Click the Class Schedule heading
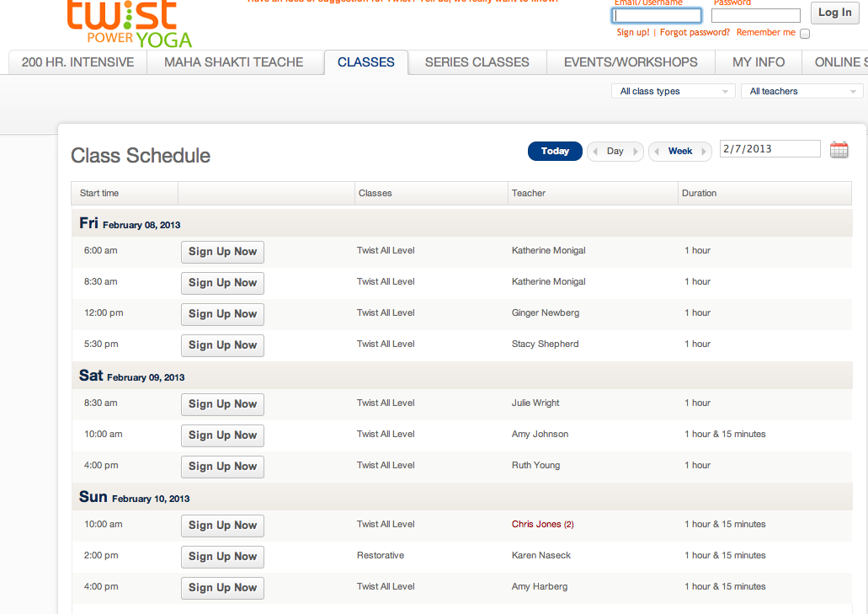The width and height of the screenshot is (868, 614). click(141, 156)
